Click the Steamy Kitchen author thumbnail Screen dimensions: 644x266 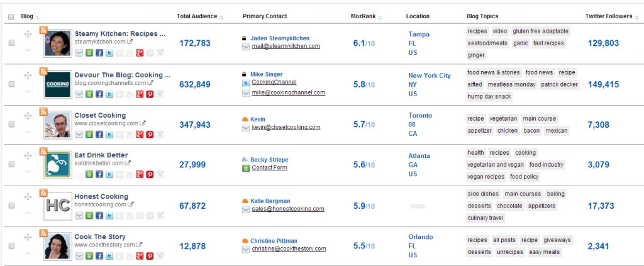(58, 43)
